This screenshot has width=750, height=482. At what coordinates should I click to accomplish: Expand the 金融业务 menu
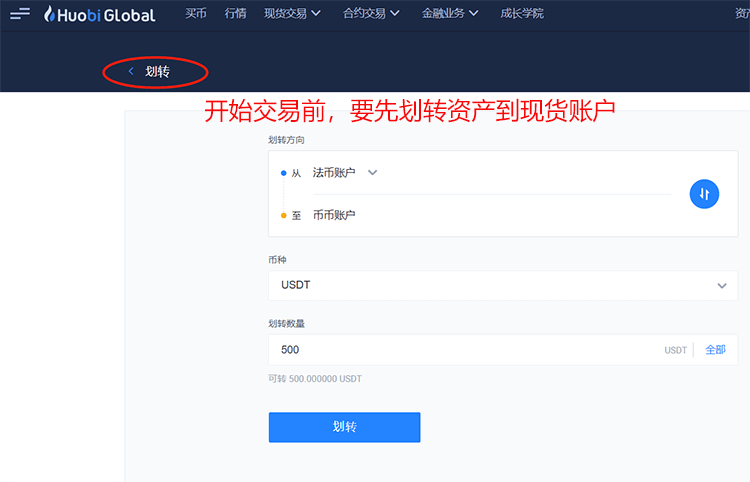(450, 13)
